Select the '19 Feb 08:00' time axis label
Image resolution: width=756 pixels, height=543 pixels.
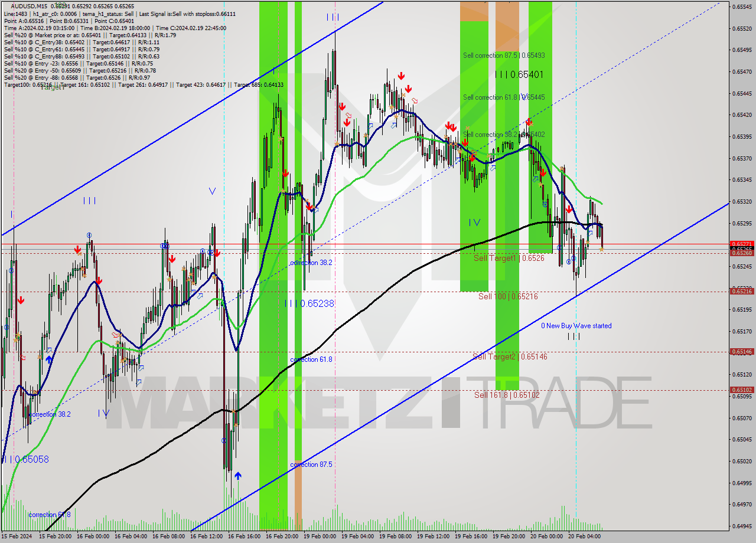395,537
